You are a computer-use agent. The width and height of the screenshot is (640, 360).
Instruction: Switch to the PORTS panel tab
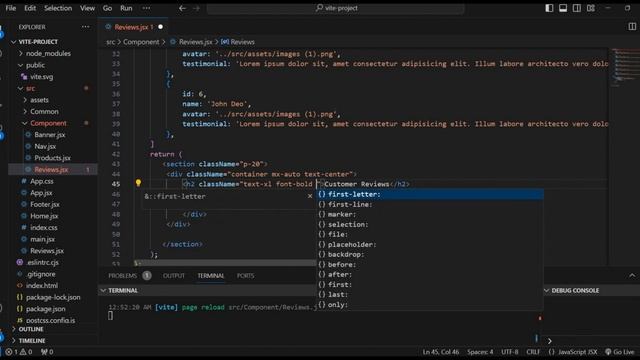click(x=245, y=276)
